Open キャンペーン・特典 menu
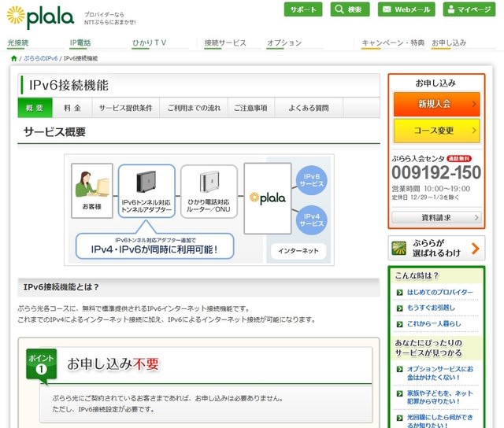 point(393,42)
